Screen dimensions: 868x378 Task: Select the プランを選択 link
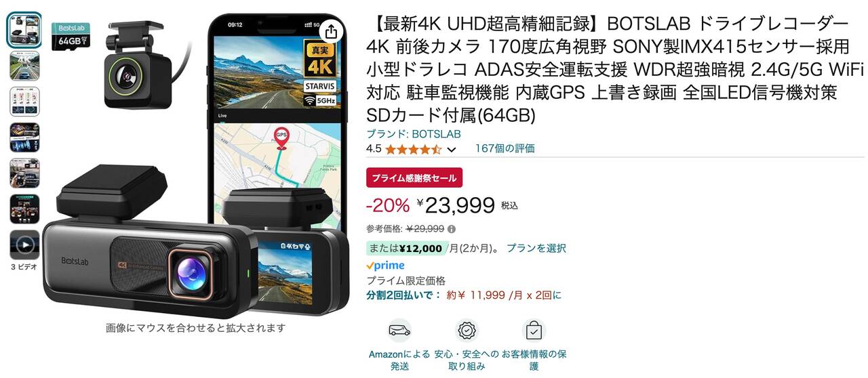point(536,249)
